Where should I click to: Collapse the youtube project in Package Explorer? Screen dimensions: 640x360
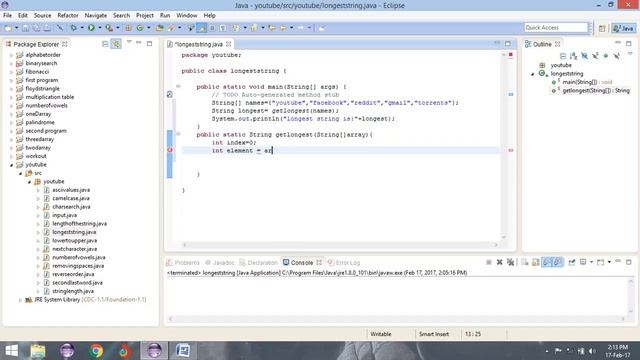[11, 164]
